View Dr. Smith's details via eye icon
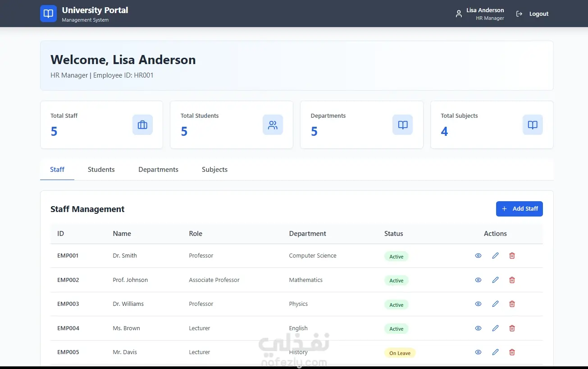This screenshot has width=588, height=369. click(x=478, y=256)
